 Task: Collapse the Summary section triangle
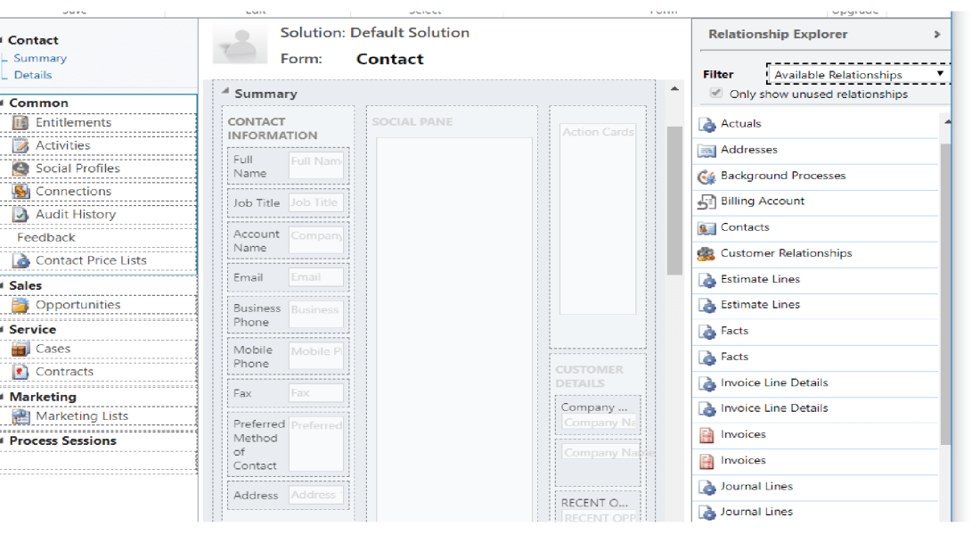tap(225, 92)
